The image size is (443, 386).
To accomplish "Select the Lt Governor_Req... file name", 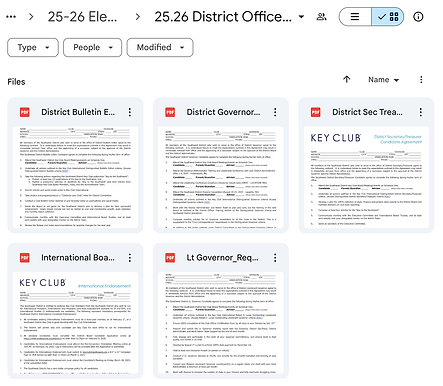I will point(222,258).
